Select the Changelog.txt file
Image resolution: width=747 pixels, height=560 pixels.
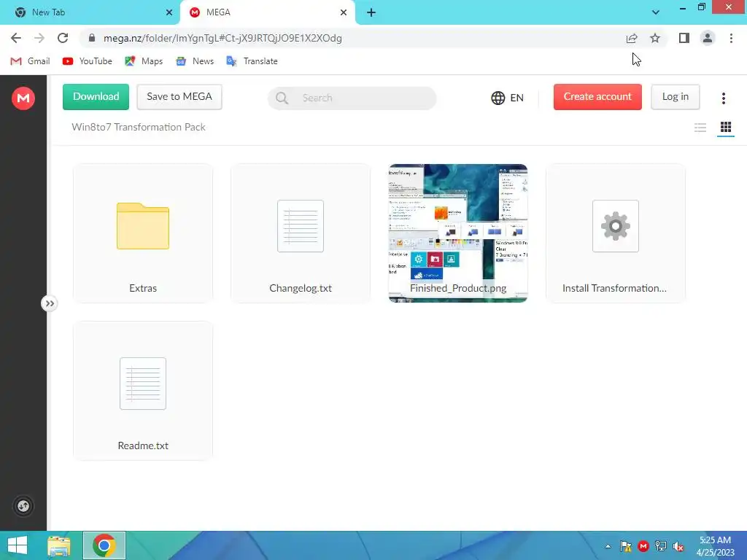pyautogui.click(x=301, y=233)
